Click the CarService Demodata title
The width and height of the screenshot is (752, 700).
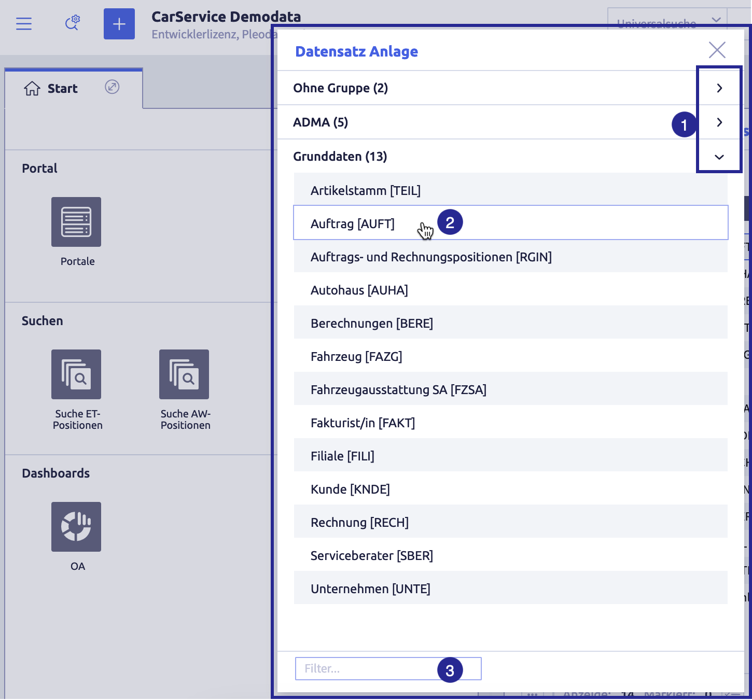point(226,17)
